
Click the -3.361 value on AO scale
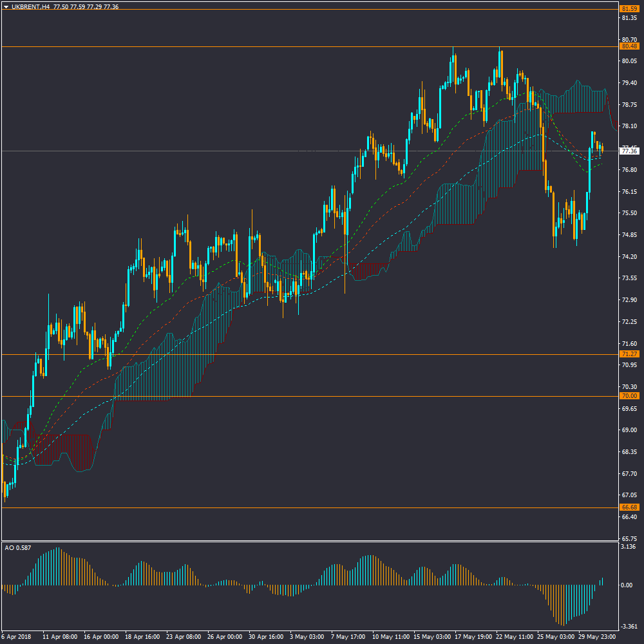628,626
